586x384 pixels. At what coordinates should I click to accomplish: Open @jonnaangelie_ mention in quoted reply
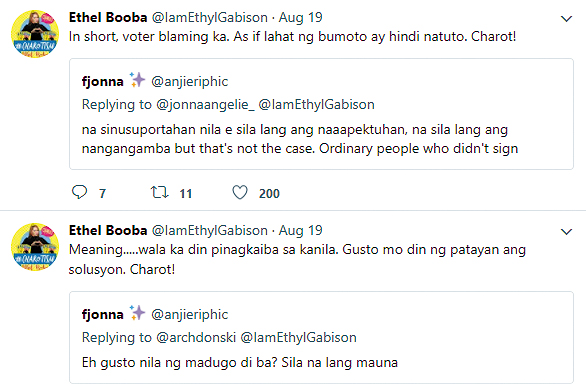click(205, 104)
